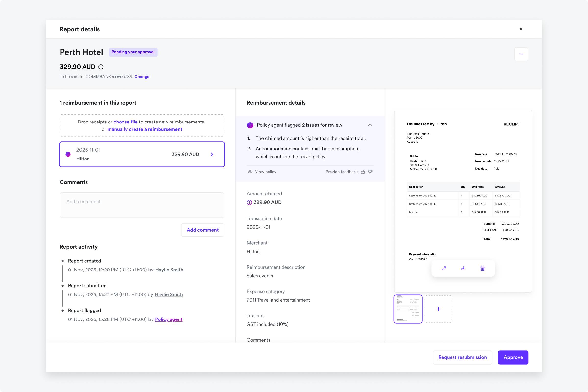
Task: Open the three-dot more options menu
Action: pyautogui.click(x=521, y=54)
